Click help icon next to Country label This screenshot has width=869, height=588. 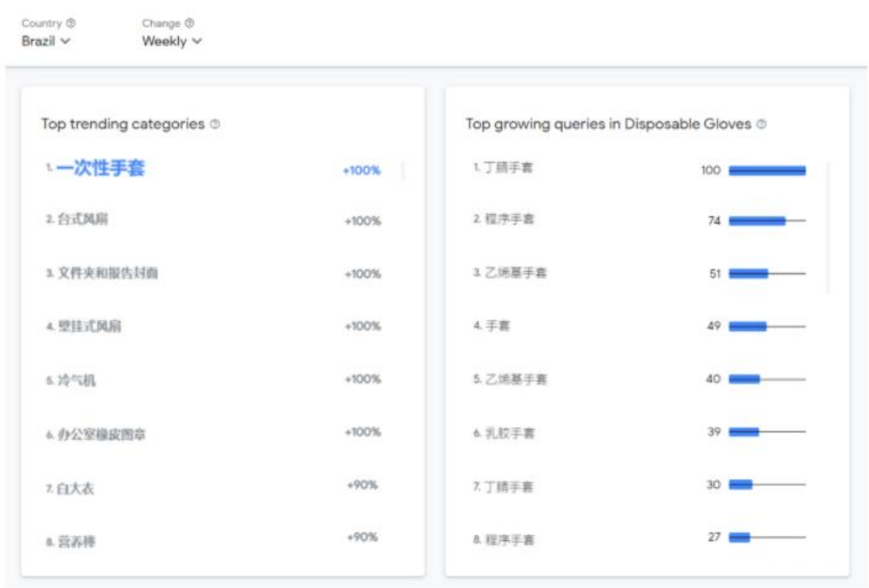tap(71, 24)
